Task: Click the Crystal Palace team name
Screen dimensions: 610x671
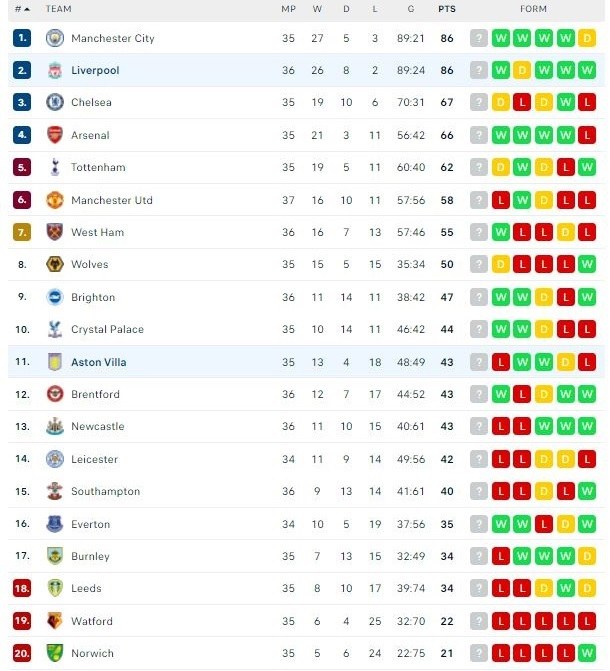Action: [107, 329]
